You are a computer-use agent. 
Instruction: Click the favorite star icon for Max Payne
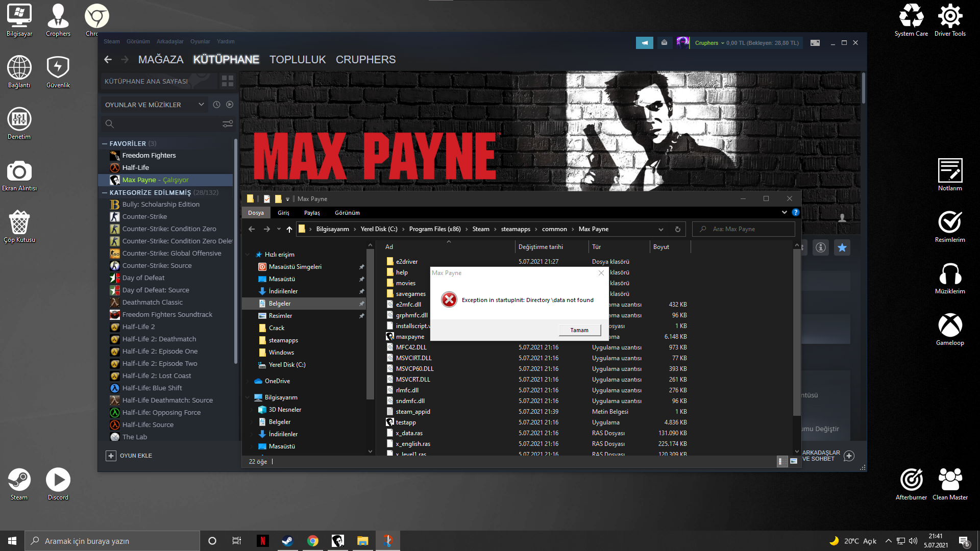[842, 247]
